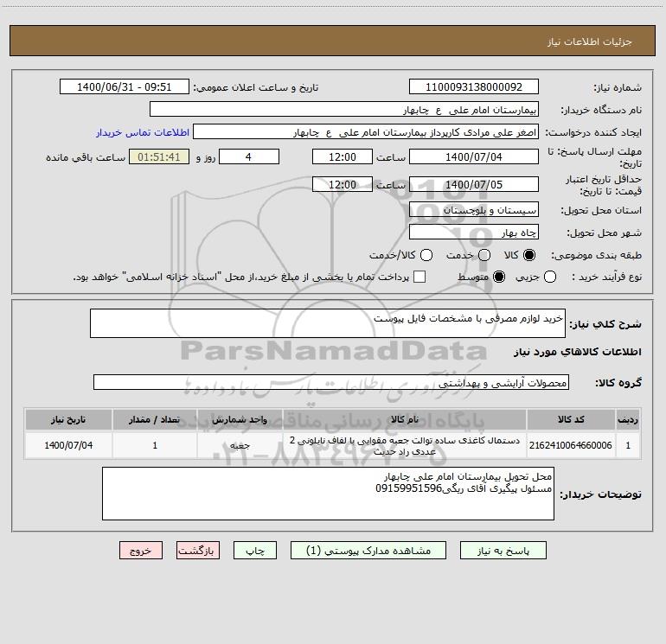Select the 'کالا/خدمت' radio button

coord(426,255)
